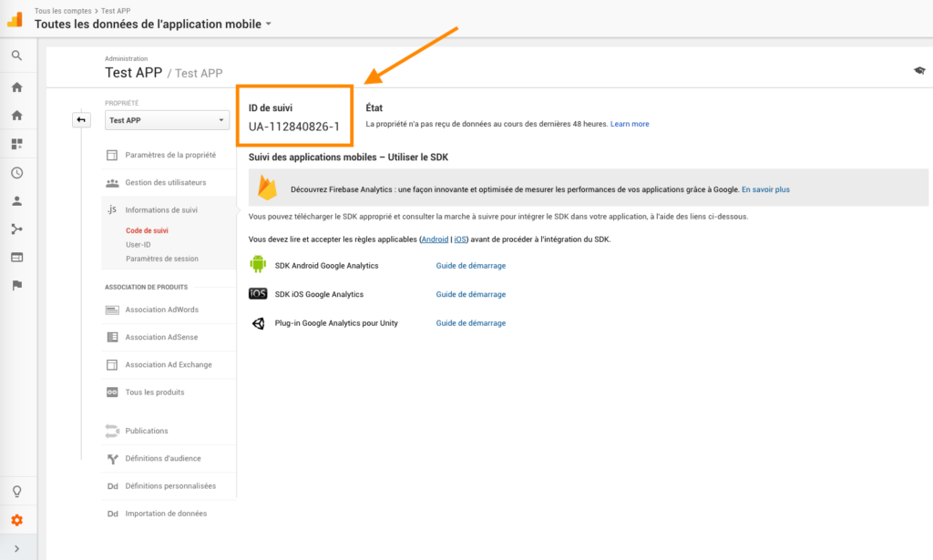The height and width of the screenshot is (560, 933).
Task: Expand sidebar with the chevron arrow
Action: (16, 549)
